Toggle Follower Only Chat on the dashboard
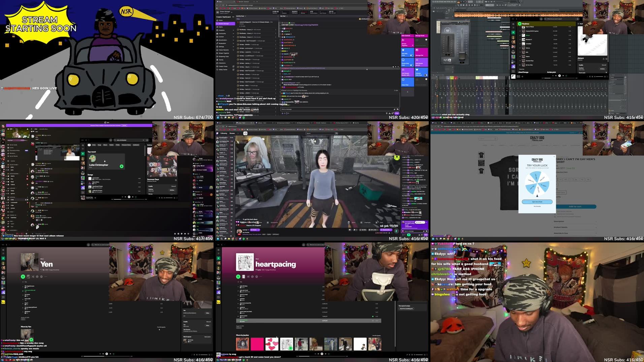 [x=425, y=75]
